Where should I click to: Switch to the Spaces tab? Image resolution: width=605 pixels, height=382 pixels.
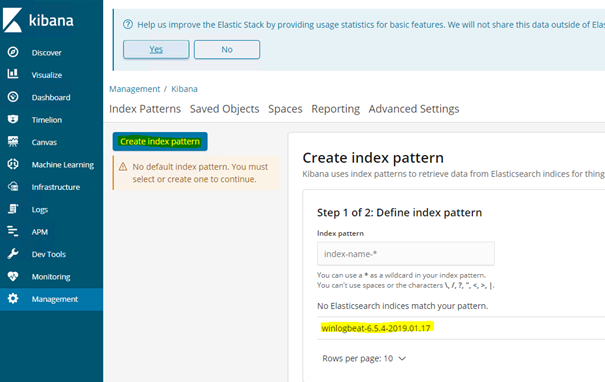[x=285, y=109]
